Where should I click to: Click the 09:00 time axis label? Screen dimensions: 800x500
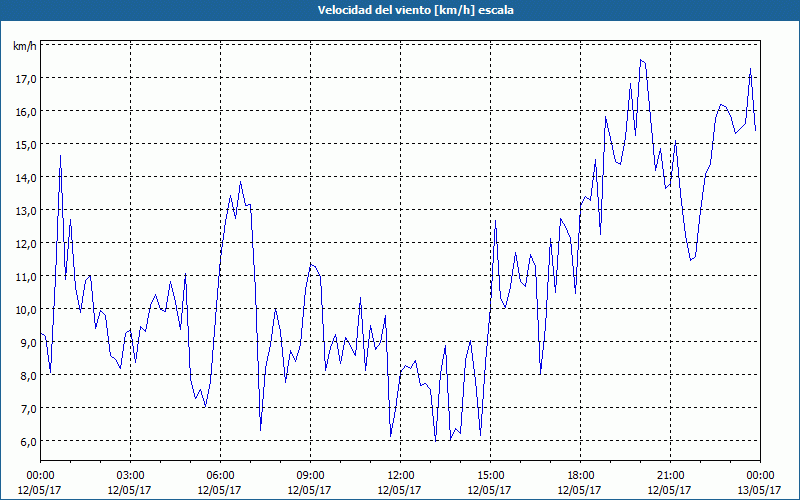click(x=310, y=476)
